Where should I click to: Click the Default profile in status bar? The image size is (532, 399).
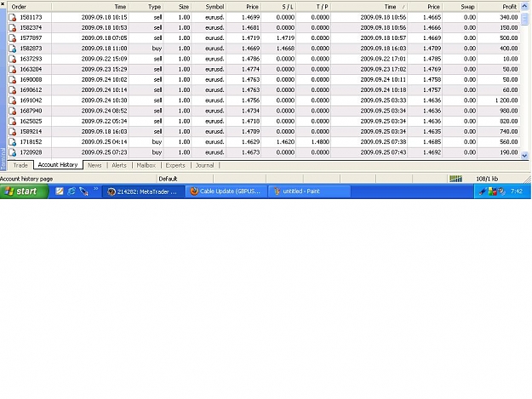coord(168,179)
